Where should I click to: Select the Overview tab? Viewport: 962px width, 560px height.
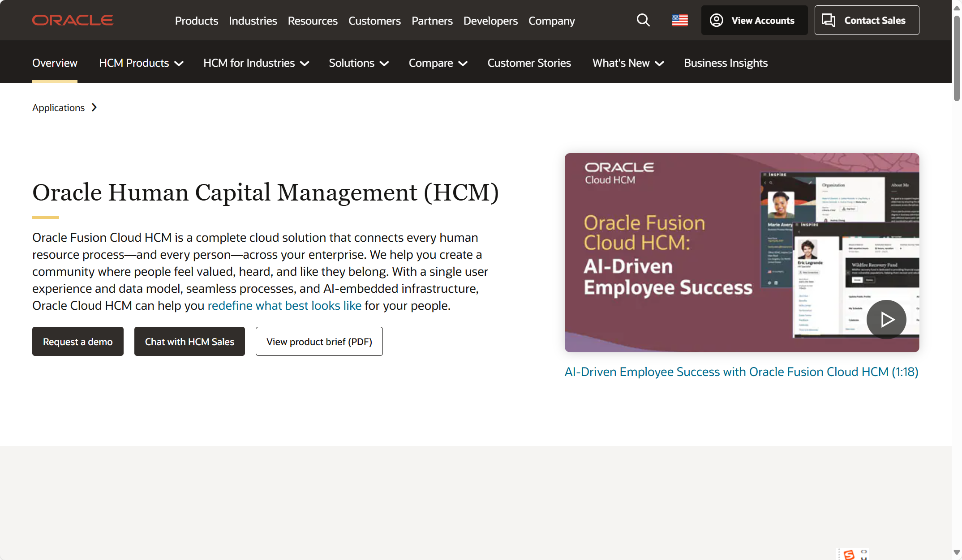55,63
